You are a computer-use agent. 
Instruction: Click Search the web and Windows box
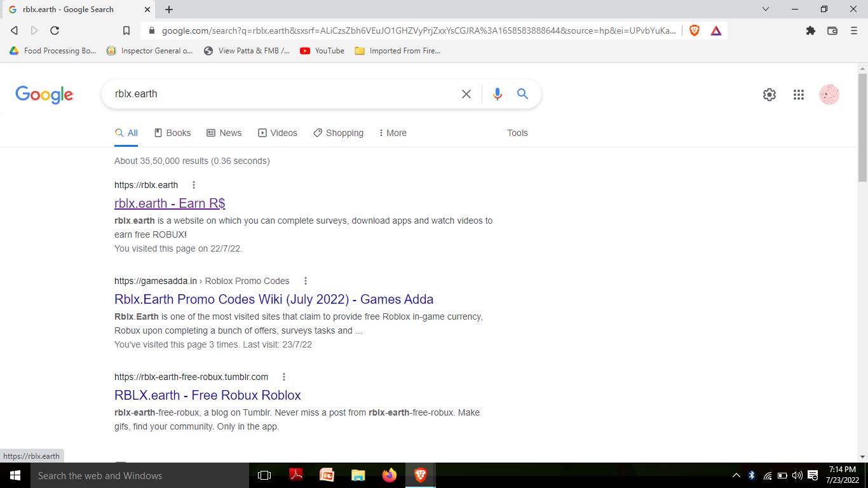pyautogui.click(x=140, y=475)
